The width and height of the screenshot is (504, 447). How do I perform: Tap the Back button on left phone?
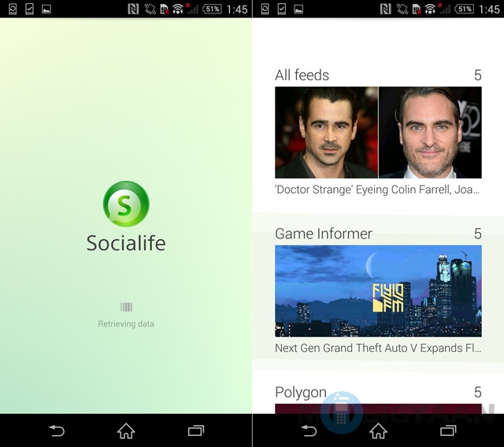coord(57,431)
